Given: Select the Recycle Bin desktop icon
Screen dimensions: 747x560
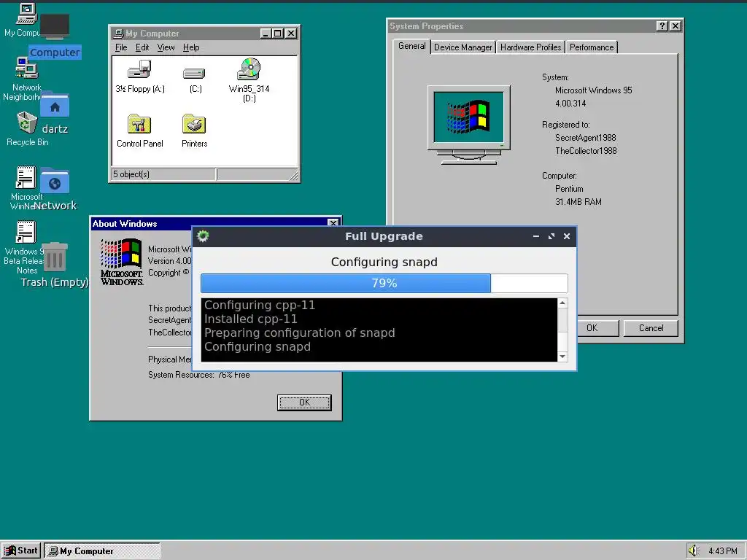Looking at the screenshot, I should (x=27, y=122).
